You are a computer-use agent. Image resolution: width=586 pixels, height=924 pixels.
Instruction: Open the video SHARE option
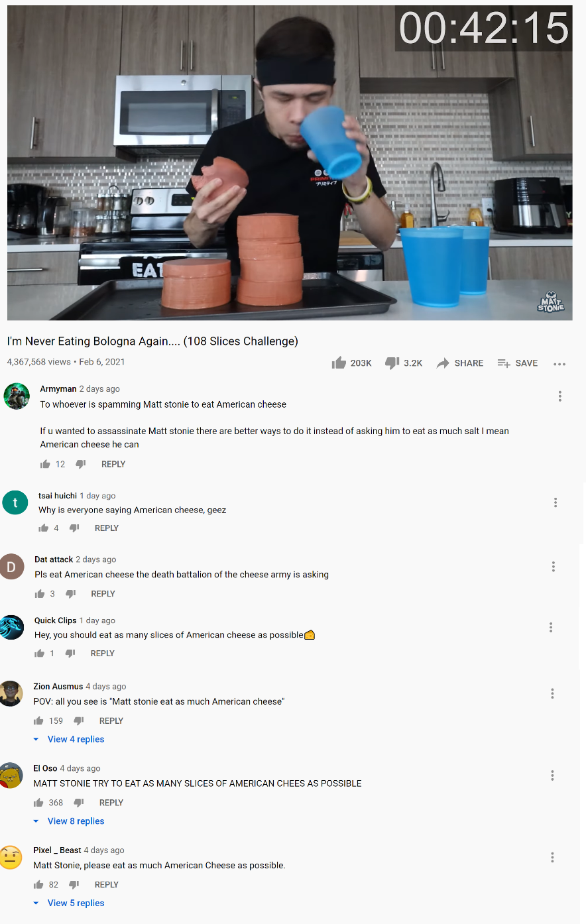point(460,363)
